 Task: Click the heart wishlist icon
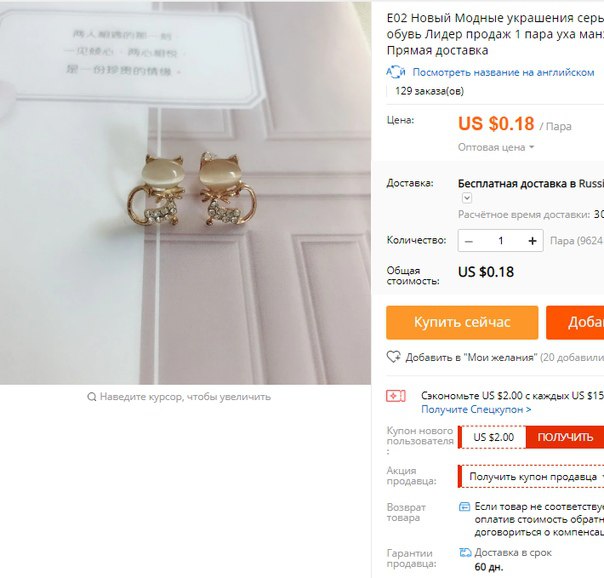click(x=394, y=357)
